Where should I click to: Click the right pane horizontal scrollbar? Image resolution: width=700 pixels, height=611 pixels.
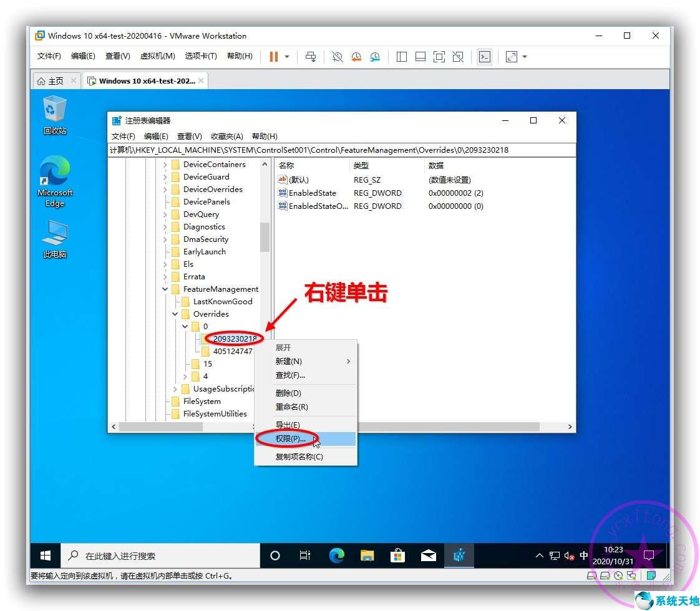pyautogui.click(x=449, y=427)
